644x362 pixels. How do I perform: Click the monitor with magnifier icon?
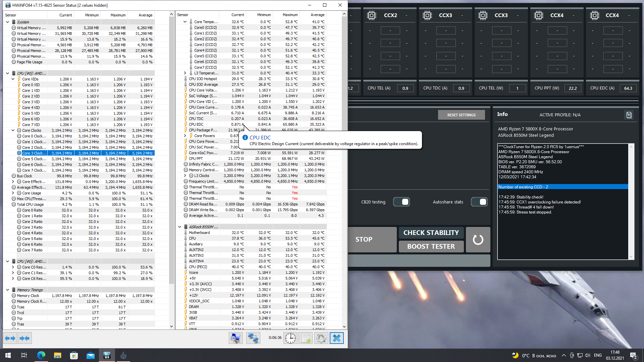(236, 338)
